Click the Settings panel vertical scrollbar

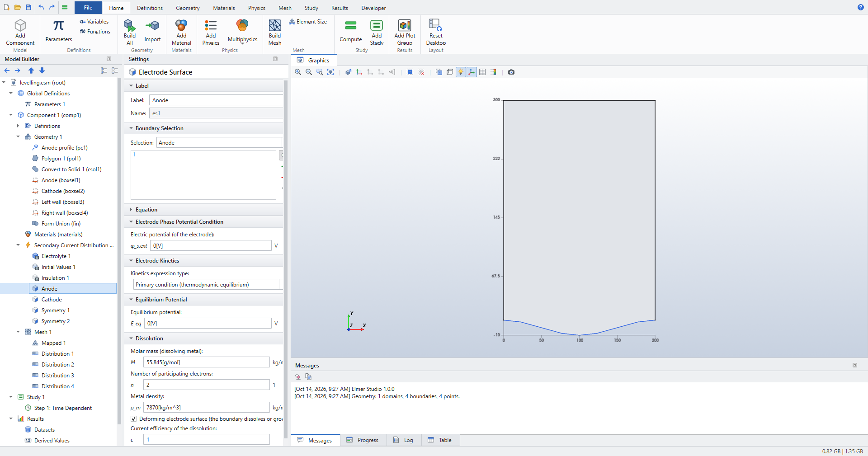(x=286, y=259)
